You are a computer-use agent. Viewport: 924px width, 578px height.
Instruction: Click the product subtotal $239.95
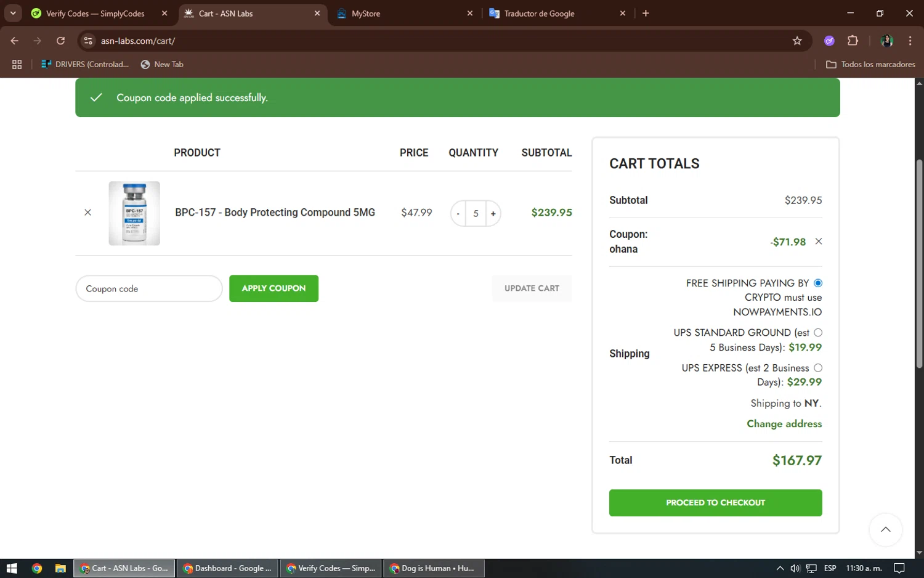coord(551,213)
